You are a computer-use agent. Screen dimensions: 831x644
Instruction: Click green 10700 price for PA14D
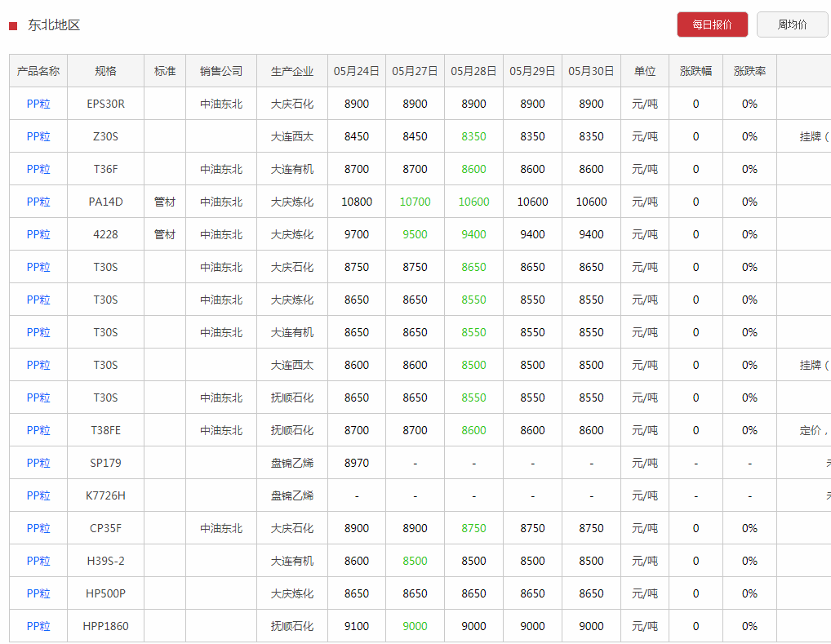(x=415, y=202)
